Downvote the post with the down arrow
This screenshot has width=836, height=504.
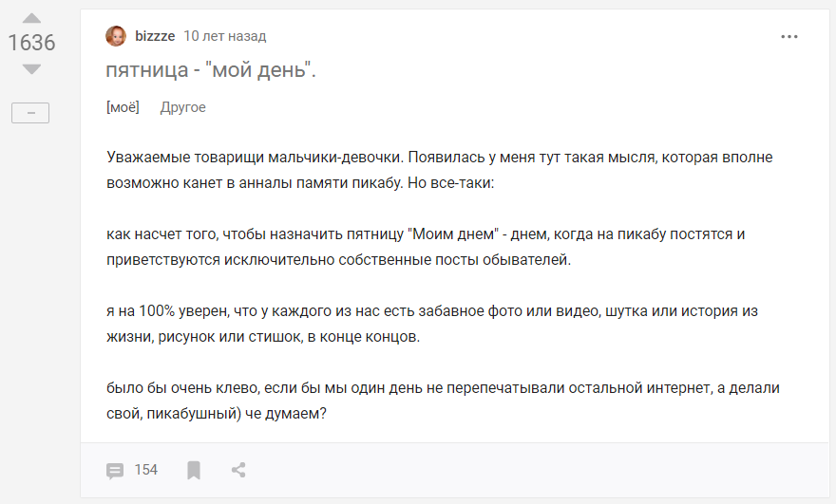31,68
